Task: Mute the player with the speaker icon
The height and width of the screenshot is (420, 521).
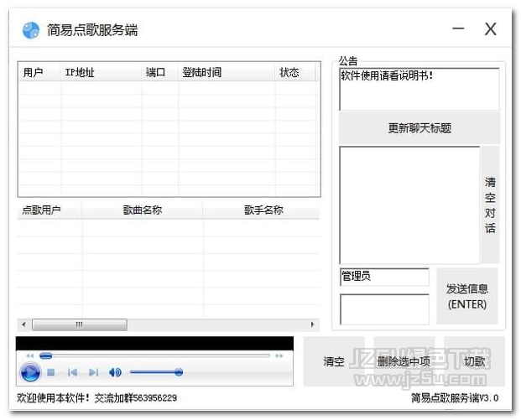Action: (115, 372)
